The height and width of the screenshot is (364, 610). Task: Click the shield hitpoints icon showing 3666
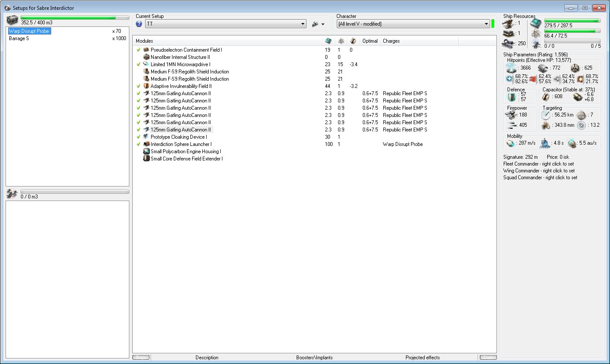pos(511,68)
